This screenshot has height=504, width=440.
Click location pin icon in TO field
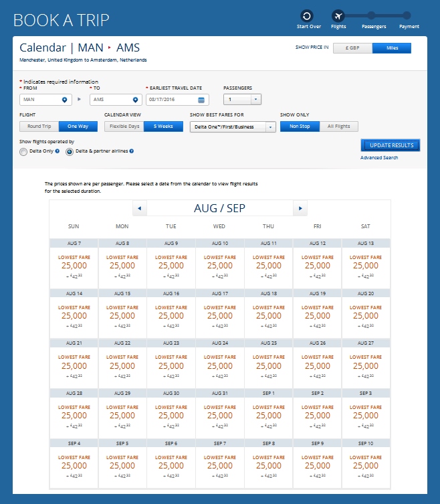point(134,100)
